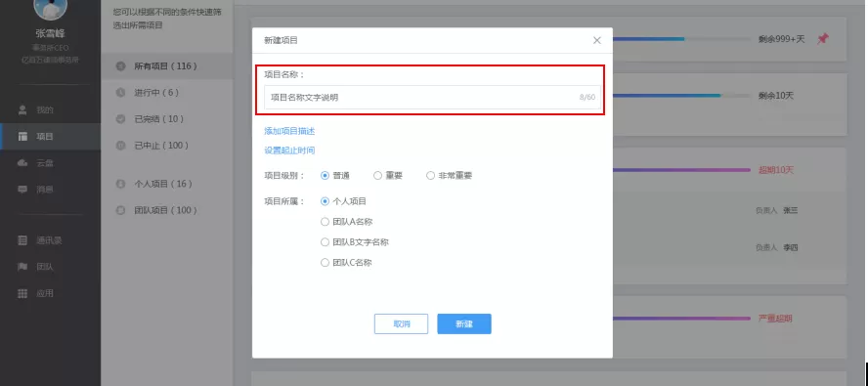868x386 pixels.
Task: Click 李四 name
Action: 791,247
